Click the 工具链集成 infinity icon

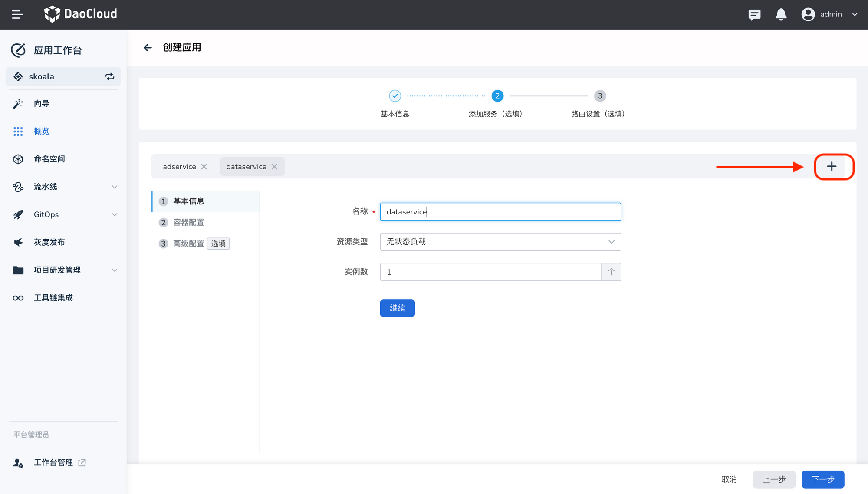18,298
